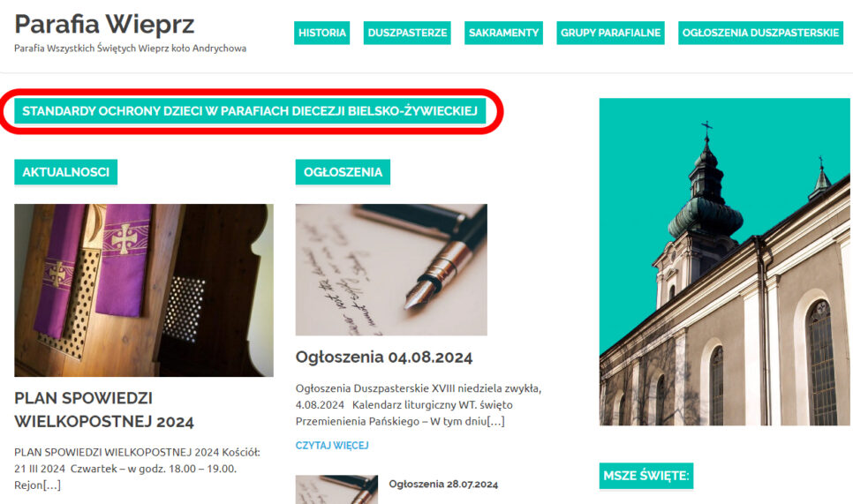Viewport: 853px width, 504px height.
Task: Open PLAN SPOWIEDZI WIELKOPOSTNEJ 2024 article title
Action: 104,410
